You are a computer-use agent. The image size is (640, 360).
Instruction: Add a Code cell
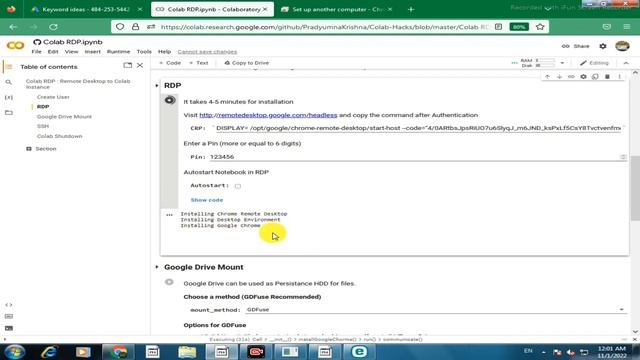(x=170, y=63)
